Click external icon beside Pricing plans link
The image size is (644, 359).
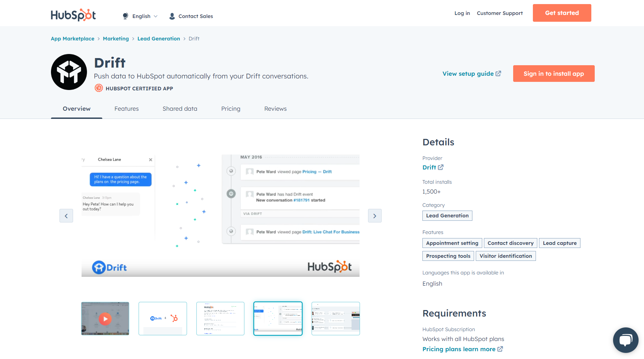pos(500,349)
